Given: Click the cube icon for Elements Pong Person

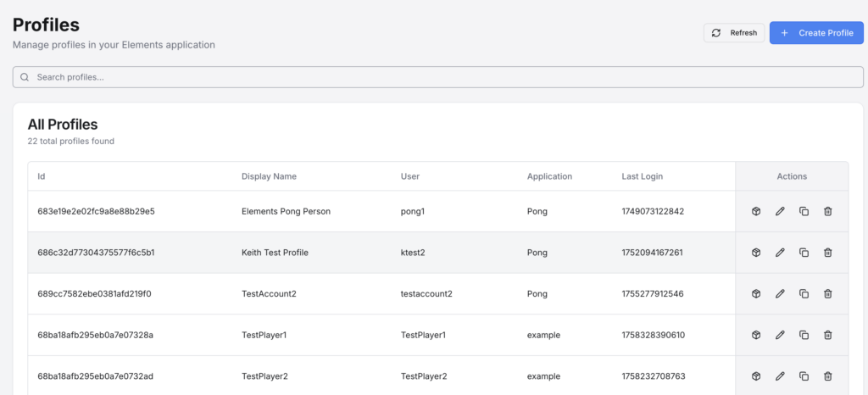Looking at the screenshot, I should pos(756,211).
